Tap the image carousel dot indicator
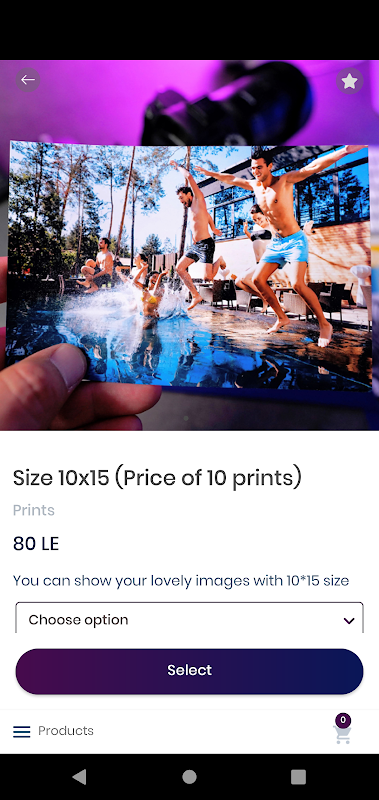Viewport: 379px width, 800px height. [186, 418]
